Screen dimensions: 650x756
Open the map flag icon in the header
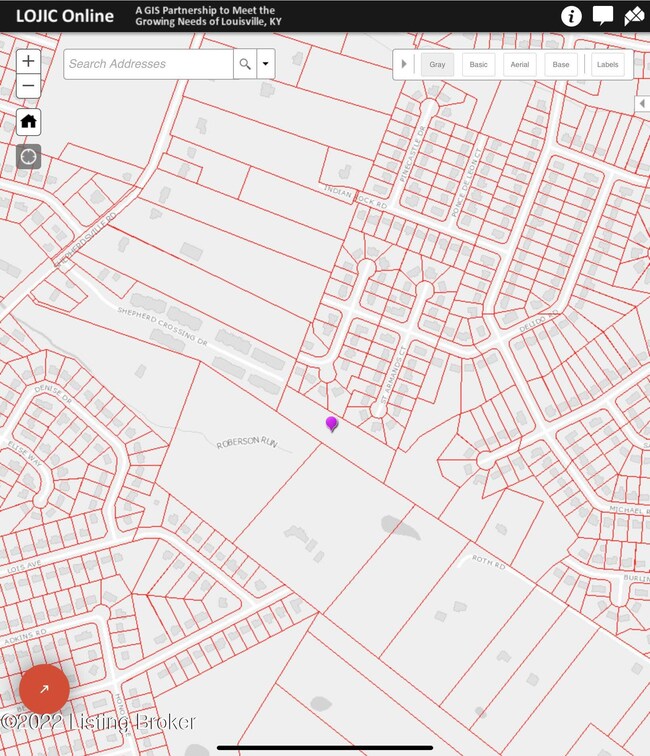coord(634,16)
